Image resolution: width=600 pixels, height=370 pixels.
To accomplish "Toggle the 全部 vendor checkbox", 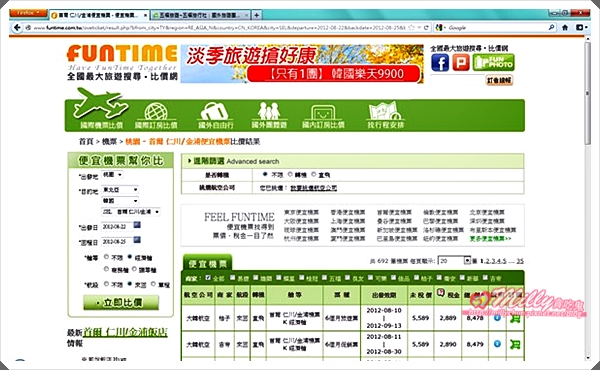I will (208, 278).
